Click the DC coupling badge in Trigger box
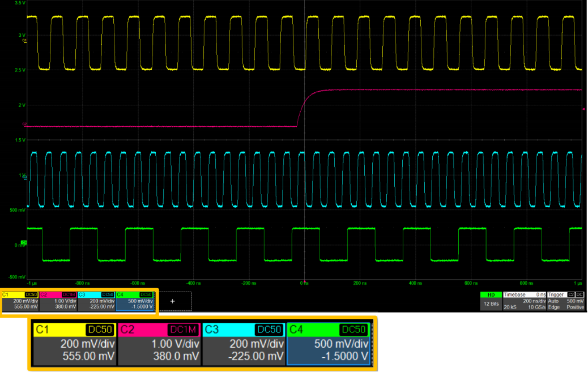Screen dimensions: 588x372 (x=580, y=295)
